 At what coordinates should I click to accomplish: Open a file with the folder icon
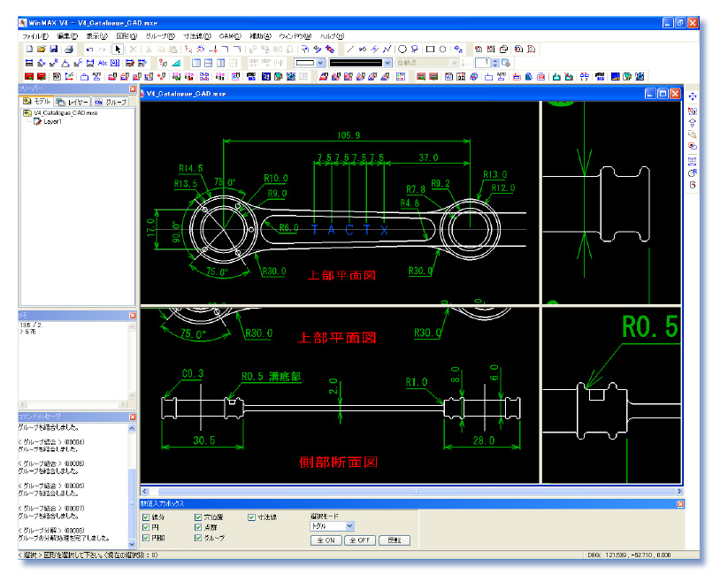[42, 49]
